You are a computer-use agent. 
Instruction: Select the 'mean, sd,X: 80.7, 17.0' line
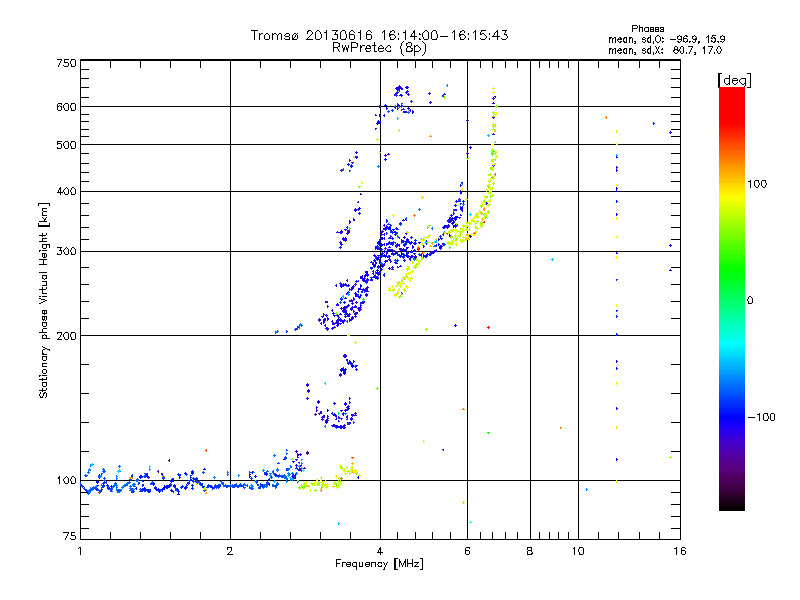(x=665, y=50)
